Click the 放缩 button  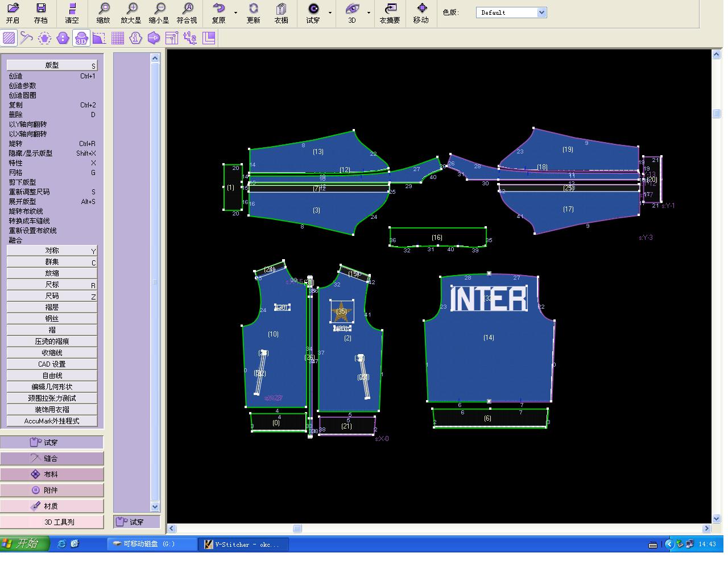click(x=52, y=273)
